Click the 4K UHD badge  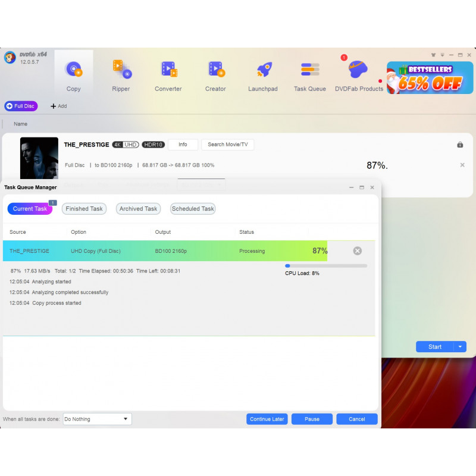(x=126, y=145)
